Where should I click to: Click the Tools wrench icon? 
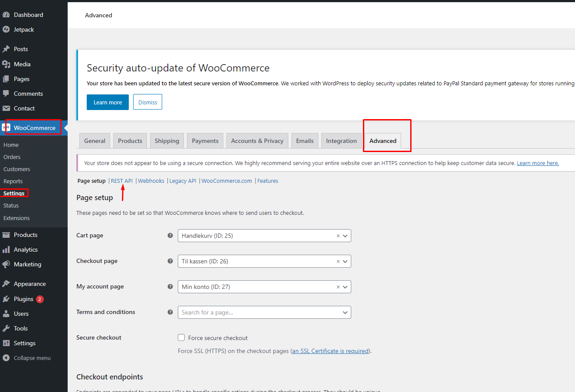click(x=6, y=328)
